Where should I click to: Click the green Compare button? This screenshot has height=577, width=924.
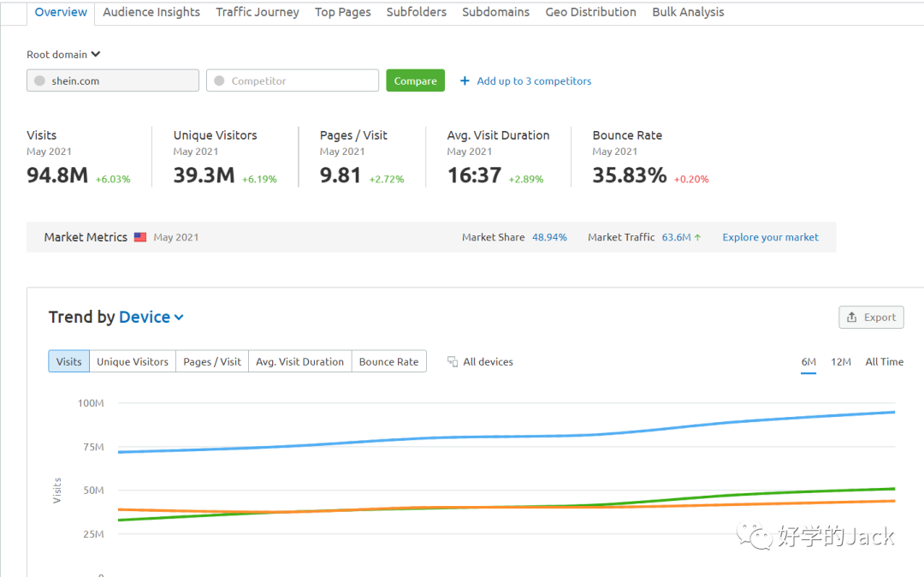416,80
